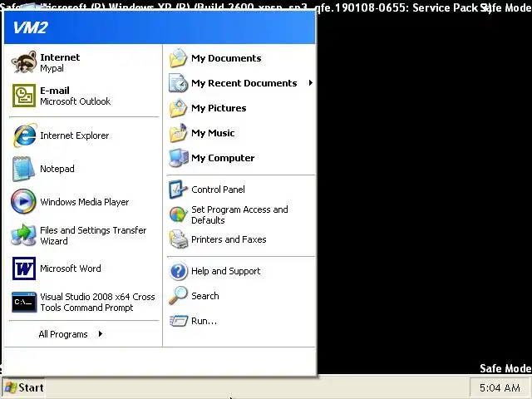Click the Run dialog icon

[179, 321]
